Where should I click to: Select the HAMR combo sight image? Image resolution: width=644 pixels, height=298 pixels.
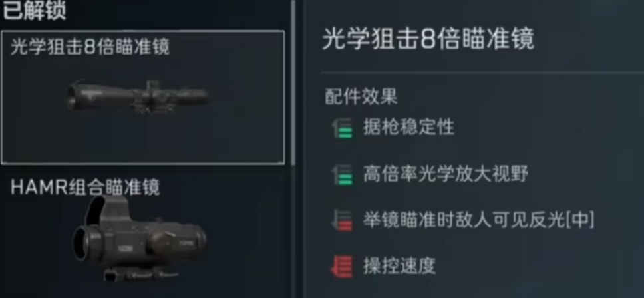(x=140, y=239)
